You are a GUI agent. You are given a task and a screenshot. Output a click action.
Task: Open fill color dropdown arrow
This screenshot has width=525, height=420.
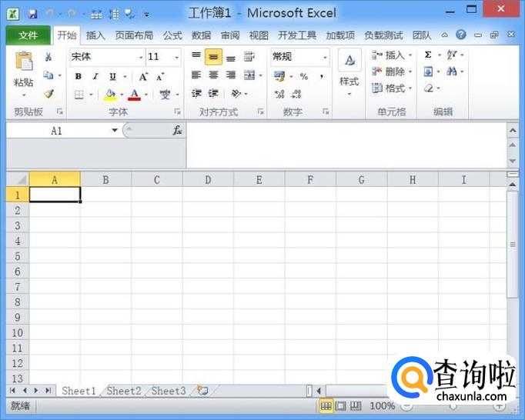point(122,95)
